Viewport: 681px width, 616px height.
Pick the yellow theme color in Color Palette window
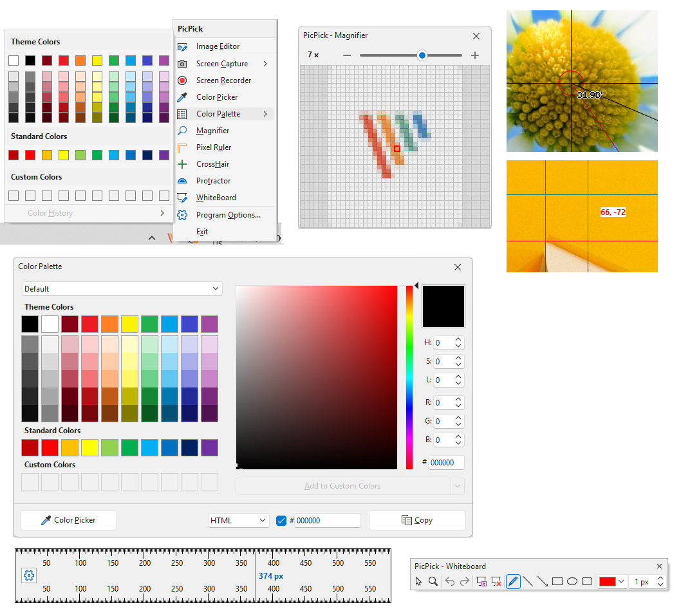click(x=129, y=324)
